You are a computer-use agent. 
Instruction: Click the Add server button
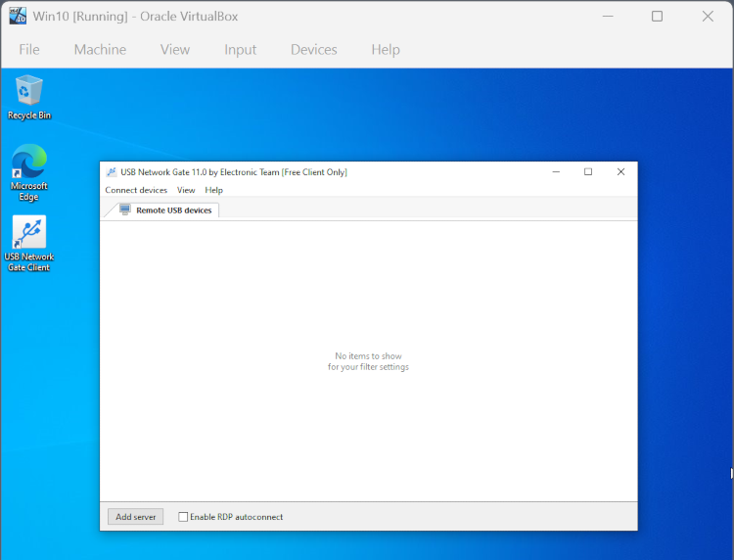click(136, 517)
